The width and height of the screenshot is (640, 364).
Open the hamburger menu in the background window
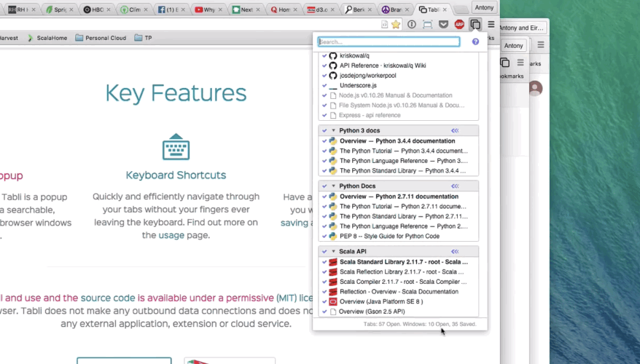click(x=541, y=45)
